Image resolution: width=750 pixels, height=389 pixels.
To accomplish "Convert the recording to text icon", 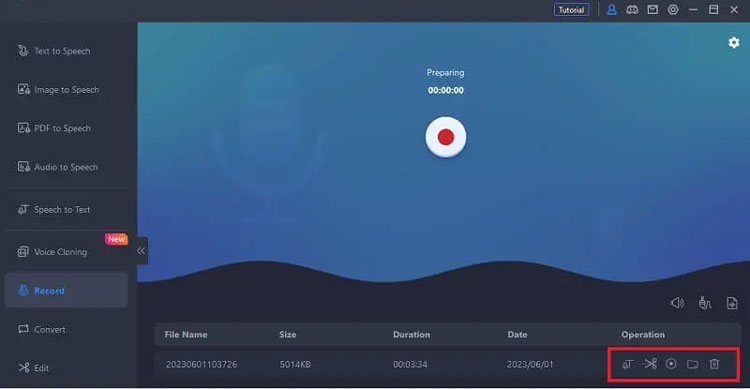I will [628, 365].
